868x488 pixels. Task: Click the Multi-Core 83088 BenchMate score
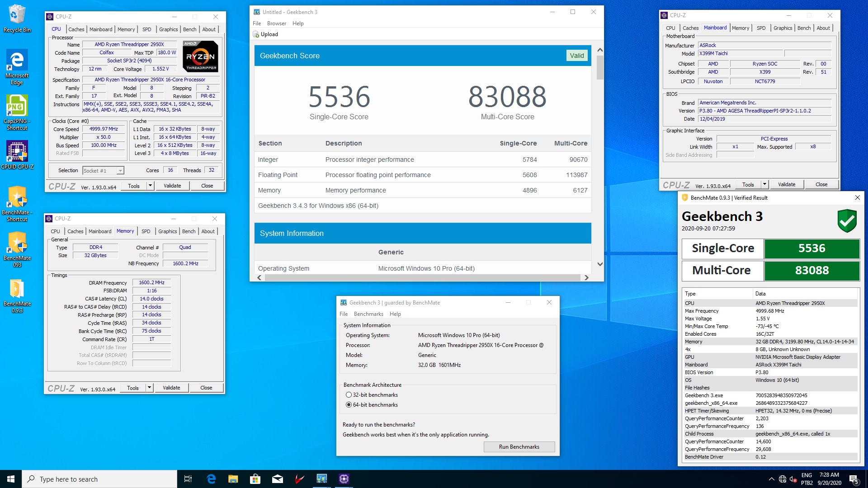[x=812, y=270]
